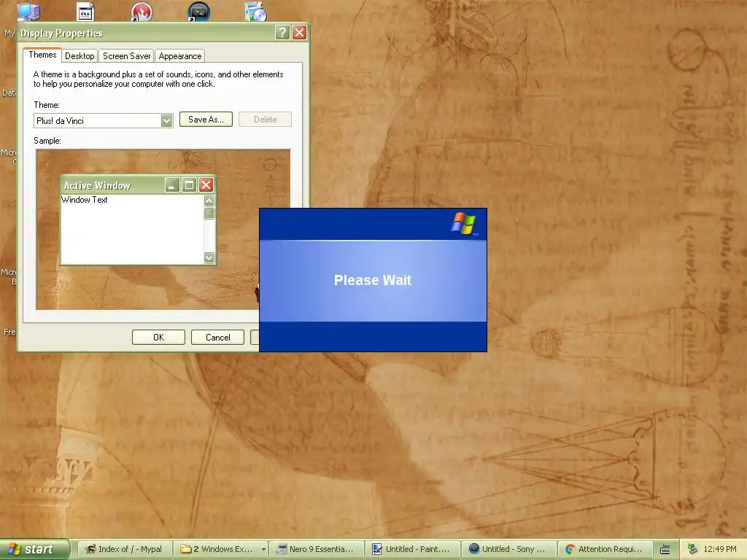Open the Start menu
Screen dimensions: 747x560
tap(34, 549)
